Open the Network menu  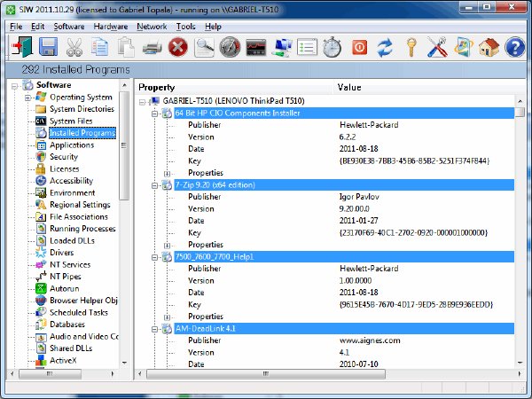click(x=152, y=27)
